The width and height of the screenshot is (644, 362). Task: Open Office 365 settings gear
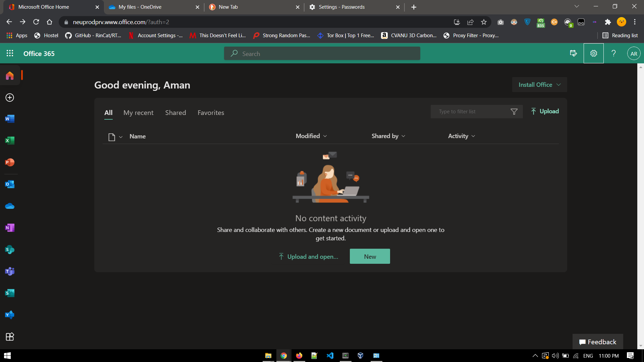[x=593, y=53]
